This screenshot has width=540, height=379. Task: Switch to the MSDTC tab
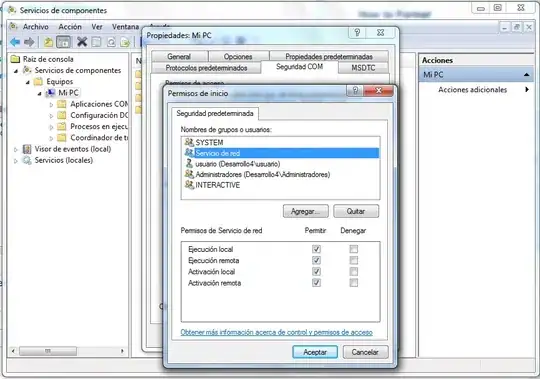pos(363,68)
